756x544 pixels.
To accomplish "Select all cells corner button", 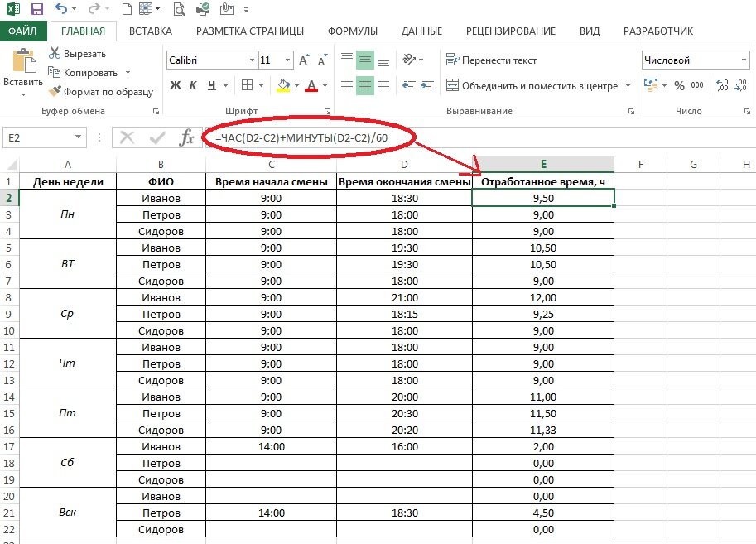I will (10, 165).
